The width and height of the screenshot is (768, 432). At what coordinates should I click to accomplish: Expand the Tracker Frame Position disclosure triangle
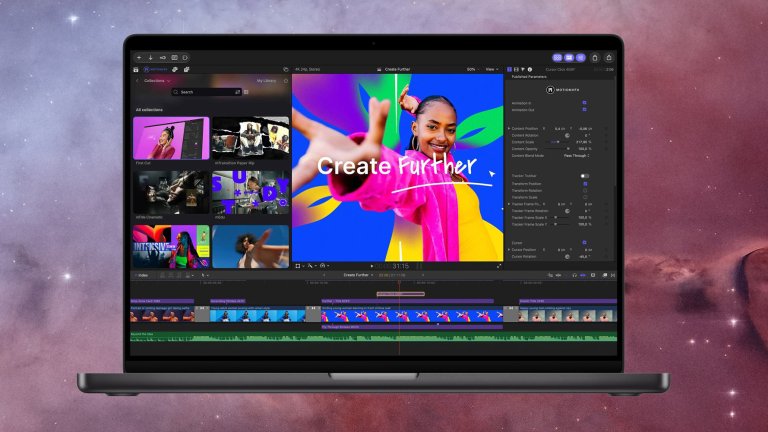[x=509, y=204]
